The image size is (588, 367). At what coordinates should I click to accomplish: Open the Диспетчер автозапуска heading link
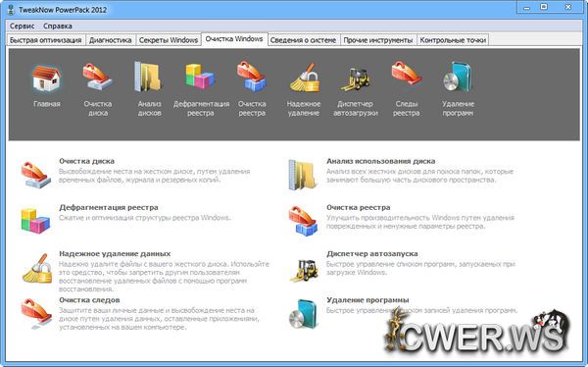(x=372, y=253)
